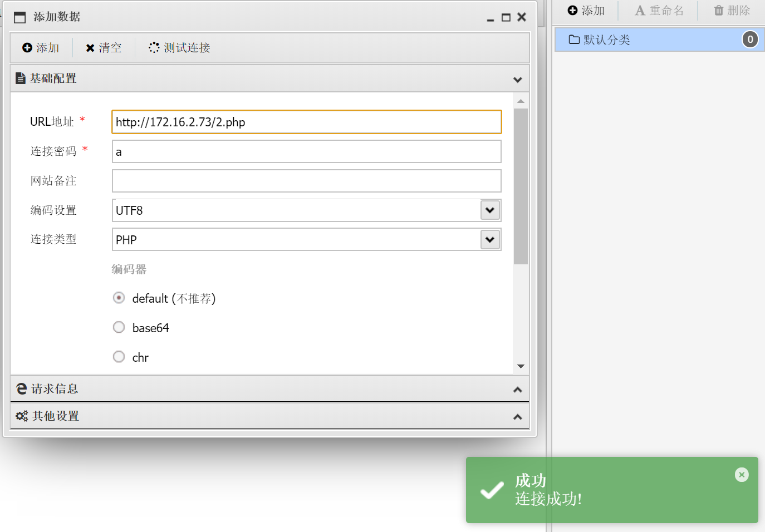Screen dimensions: 765x532
Task: Click the plus icon of the dialog 添加 button
Action: pyautogui.click(x=27, y=48)
